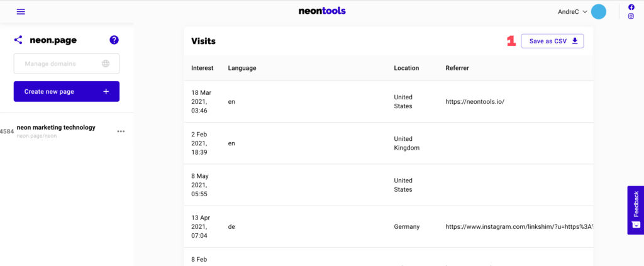Viewport: 644px width, 266px height.
Task: Click the neontools logo
Action: click(x=322, y=11)
